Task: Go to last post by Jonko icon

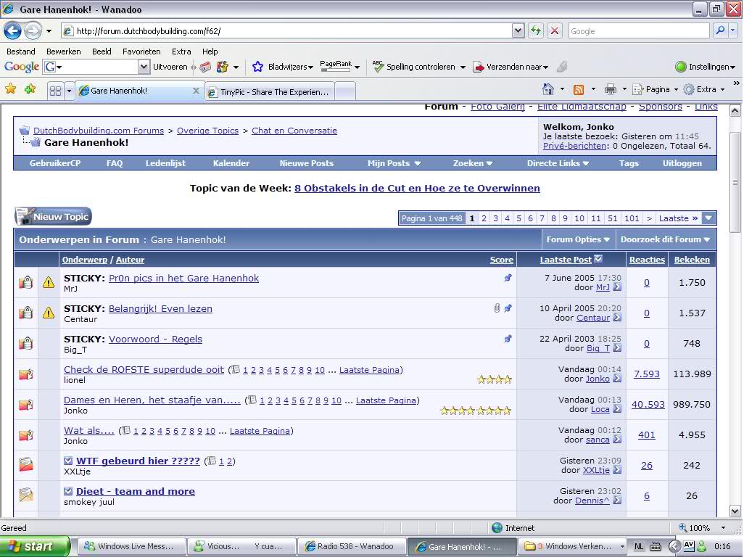Action: point(617,379)
